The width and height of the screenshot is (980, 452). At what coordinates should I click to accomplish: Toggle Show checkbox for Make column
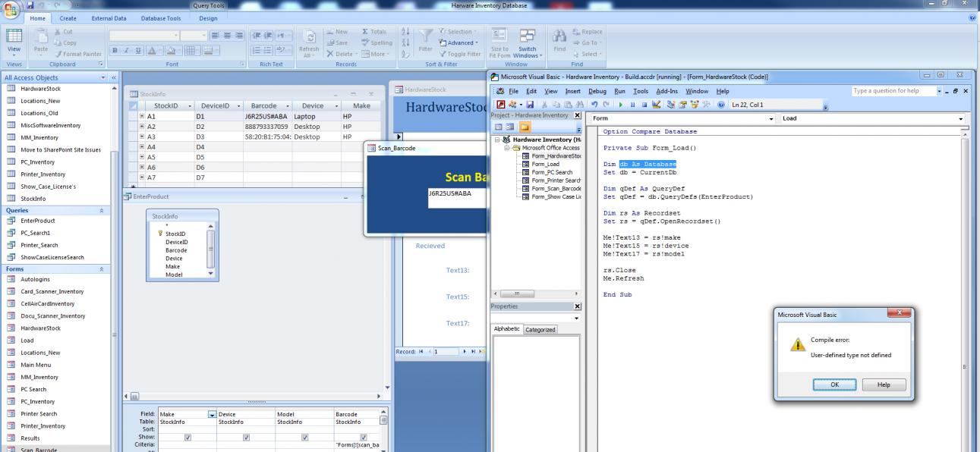[x=187, y=438]
